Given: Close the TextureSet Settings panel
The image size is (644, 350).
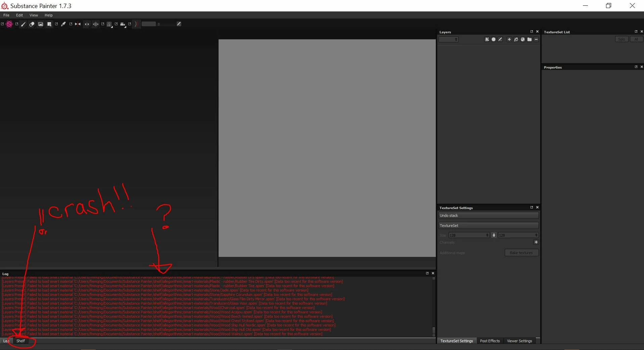Looking at the screenshot, I should pyautogui.click(x=537, y=207).
